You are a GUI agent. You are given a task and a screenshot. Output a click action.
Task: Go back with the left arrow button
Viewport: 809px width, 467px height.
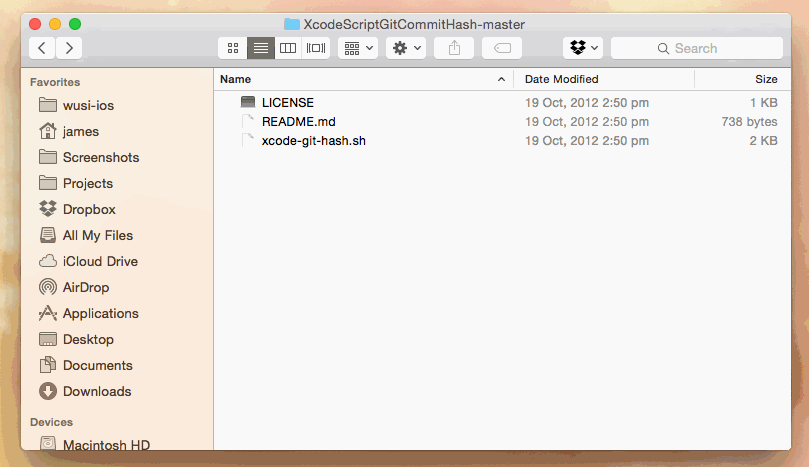pos(42,48)
